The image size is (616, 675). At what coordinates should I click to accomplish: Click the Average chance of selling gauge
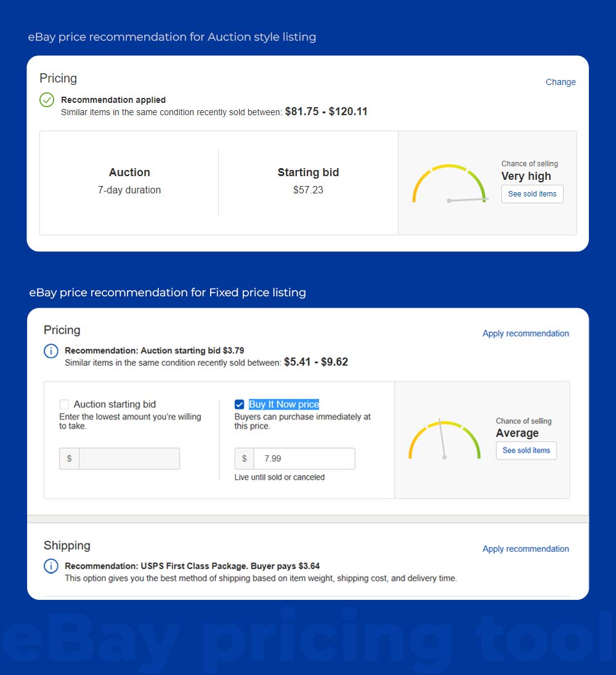[x=444, y=440]
